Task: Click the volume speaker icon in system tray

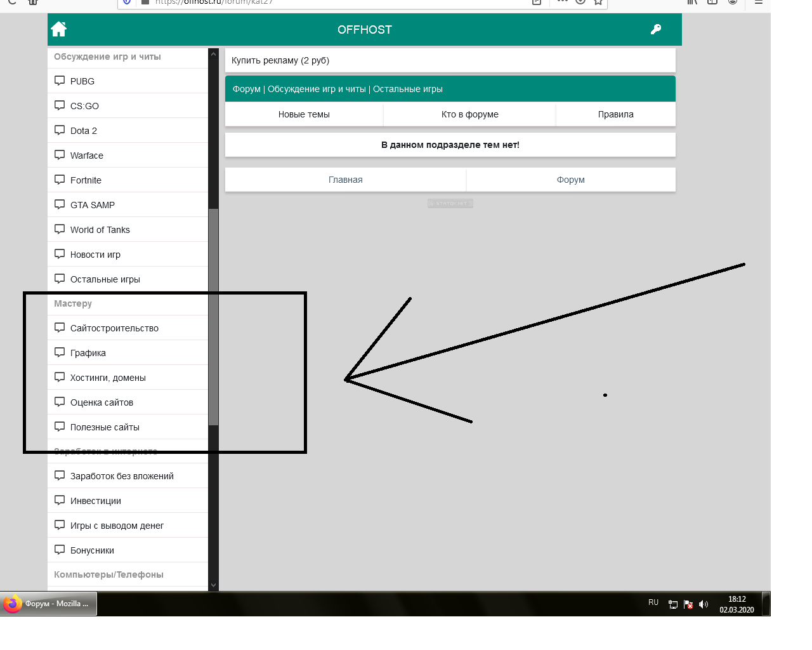Action: point(704,604)
